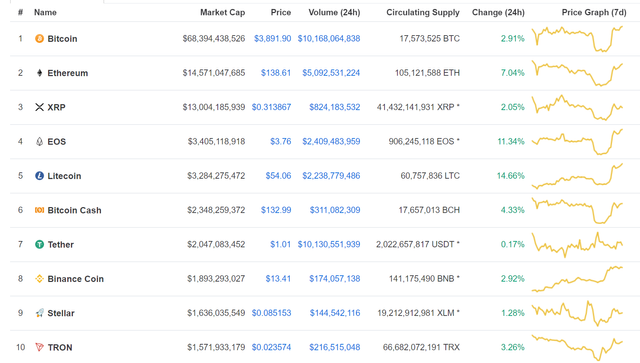Select Ethereum market cap $14,571,047,685
The width and height of the screenshot is (640, 363).
214,73
